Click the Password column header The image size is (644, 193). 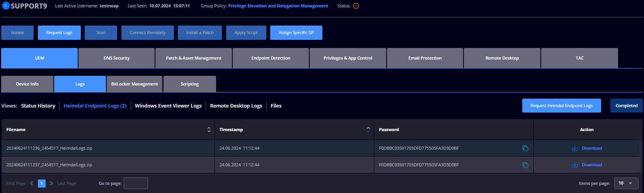coord(389,130)
